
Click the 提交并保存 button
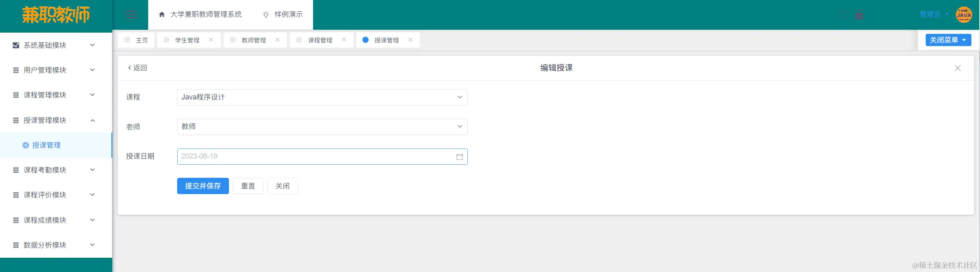203,186
